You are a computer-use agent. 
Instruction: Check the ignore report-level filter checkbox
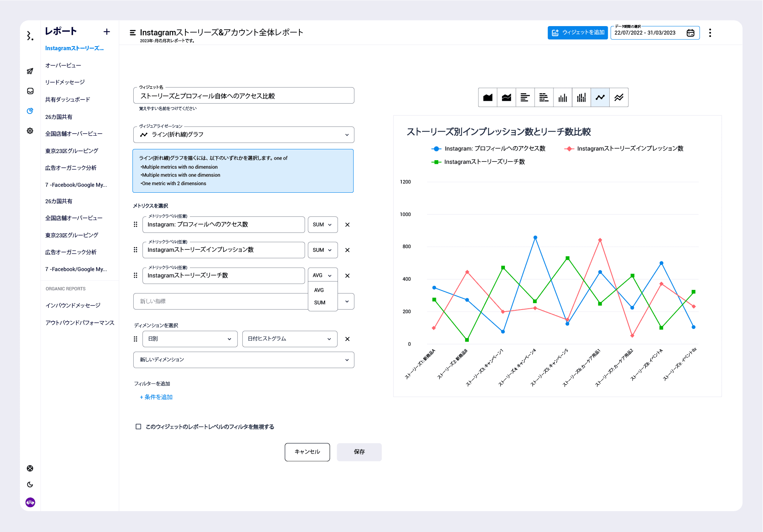pyautogui.click(x=138, y=426)
